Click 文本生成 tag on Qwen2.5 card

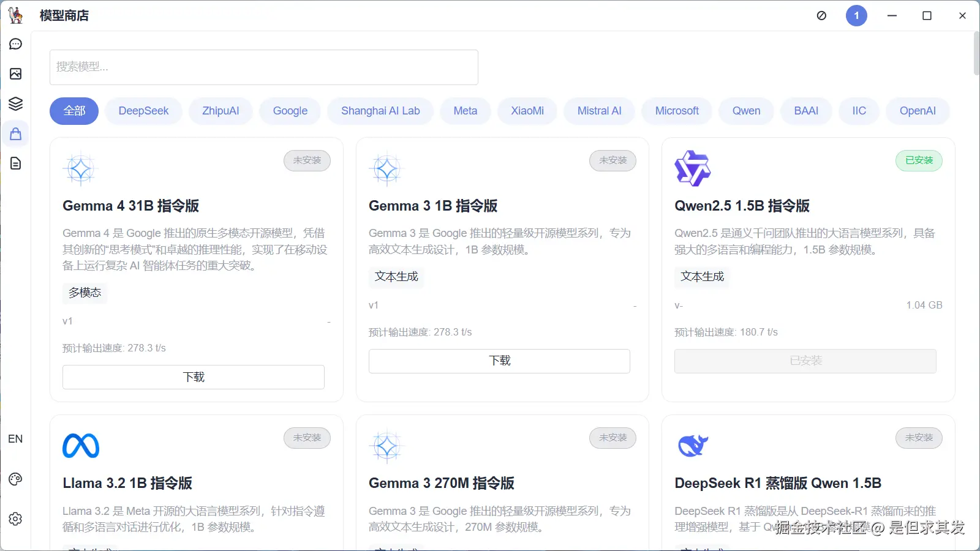(702, 277)
